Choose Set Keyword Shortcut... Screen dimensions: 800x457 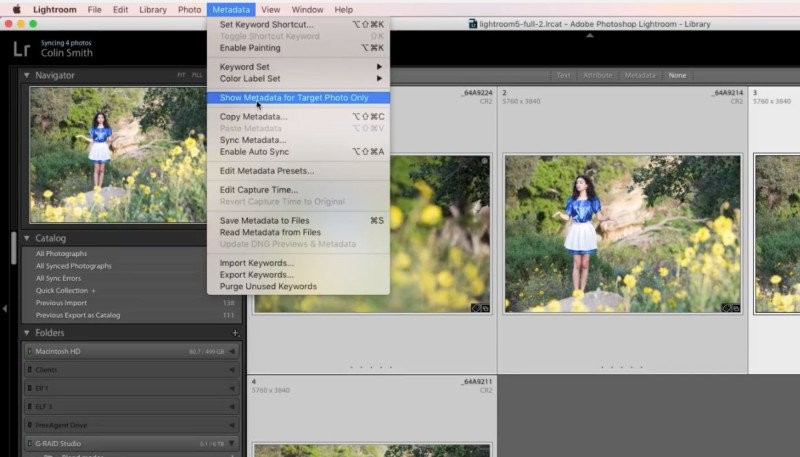(298, 24)
